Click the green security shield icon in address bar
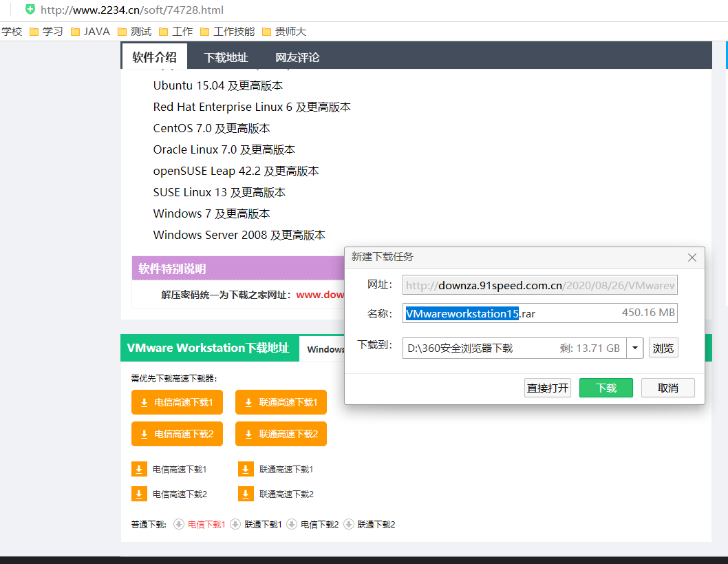728x564 pixels. [30, 9]
